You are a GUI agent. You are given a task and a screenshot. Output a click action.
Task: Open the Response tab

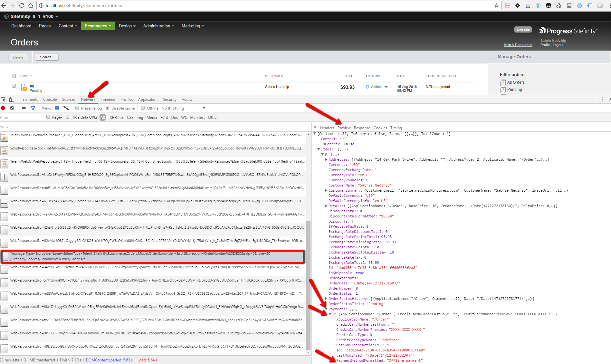point(362,128)
